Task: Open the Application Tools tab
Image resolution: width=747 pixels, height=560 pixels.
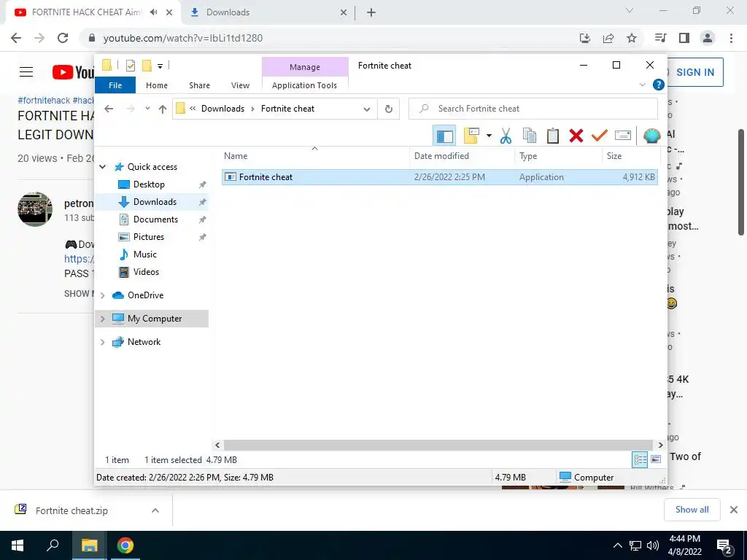Action: click(x=304, y=85)
